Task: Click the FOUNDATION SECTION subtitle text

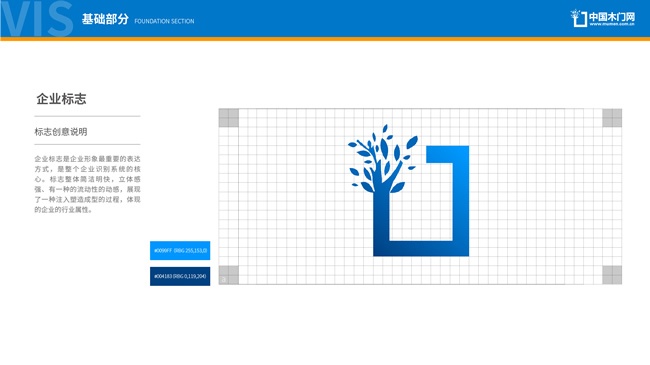Action: (x=164, y=21)
